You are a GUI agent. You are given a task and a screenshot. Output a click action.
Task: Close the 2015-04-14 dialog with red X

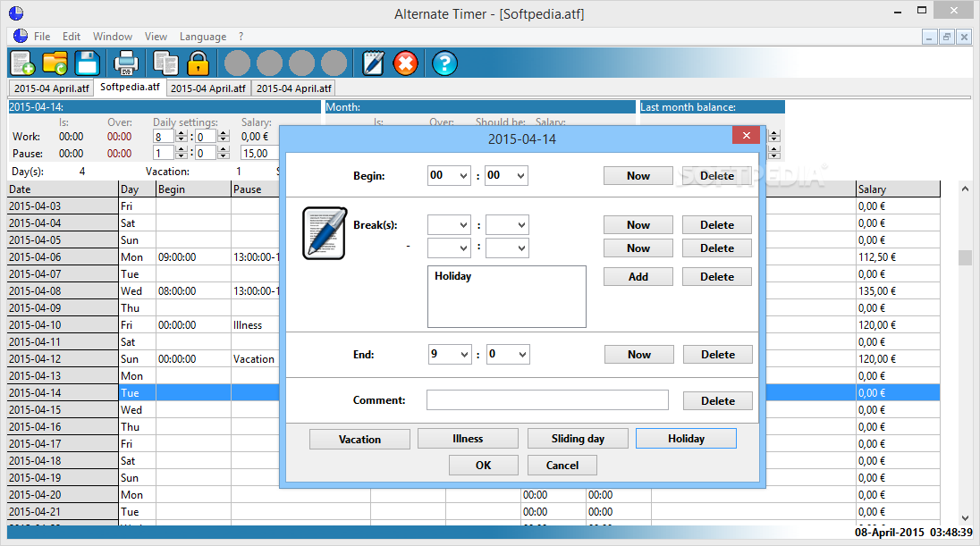click(746, 135)
